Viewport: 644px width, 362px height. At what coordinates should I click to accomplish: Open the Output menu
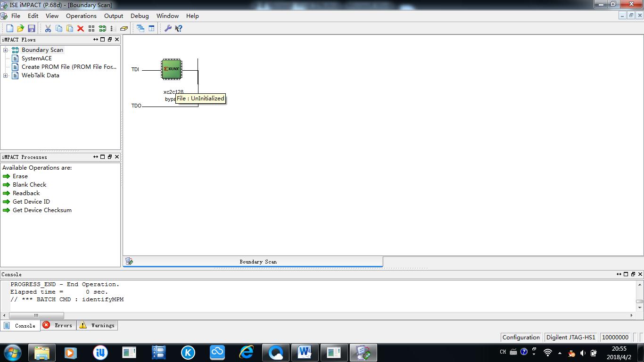[x=114, y=16]
